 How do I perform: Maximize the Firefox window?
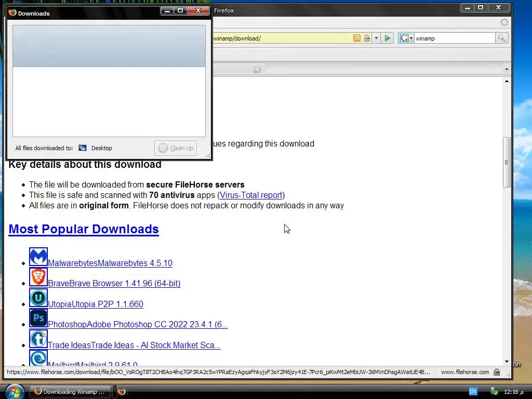pyautogui.click(x=481, y=7)
